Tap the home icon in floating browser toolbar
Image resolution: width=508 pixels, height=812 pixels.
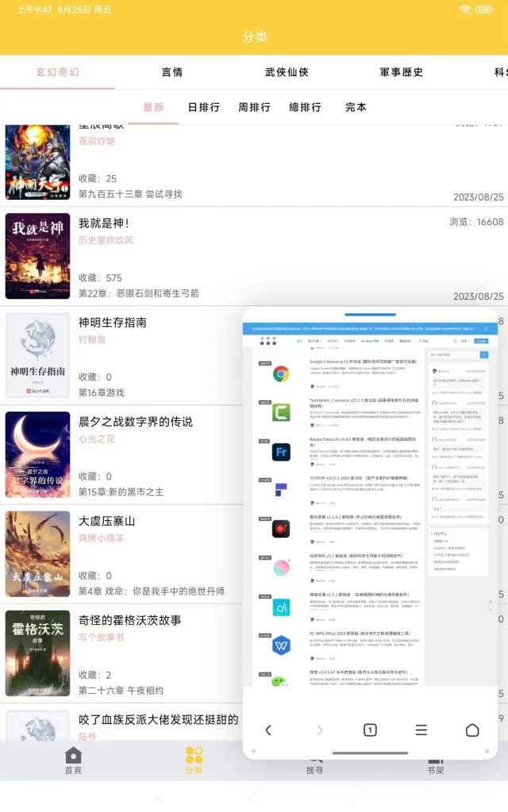pos(472,730)
